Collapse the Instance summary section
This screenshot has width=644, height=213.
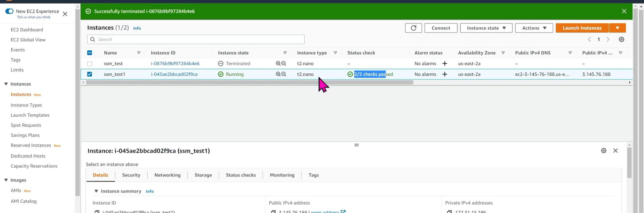tap(96, 191)
